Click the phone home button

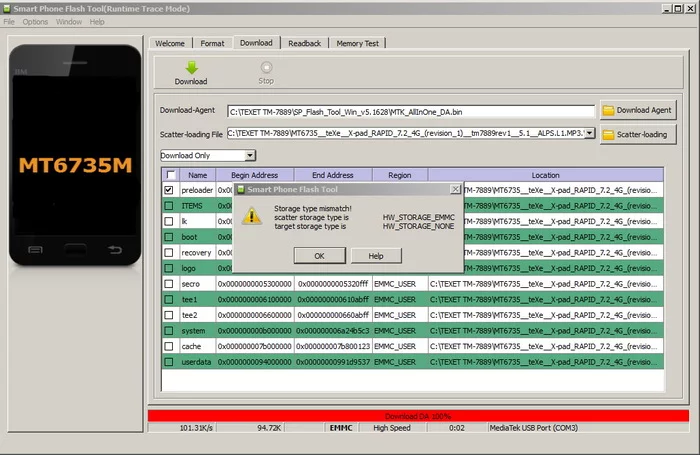click(x=75, y=249)
